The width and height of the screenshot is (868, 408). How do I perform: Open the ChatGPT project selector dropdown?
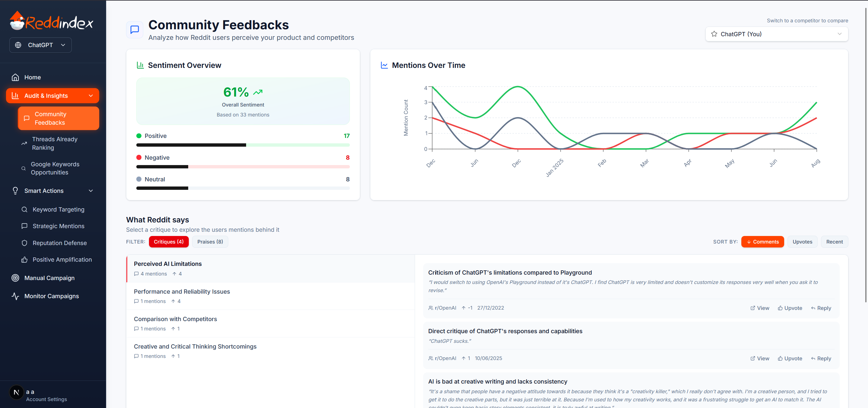point(40,45)
